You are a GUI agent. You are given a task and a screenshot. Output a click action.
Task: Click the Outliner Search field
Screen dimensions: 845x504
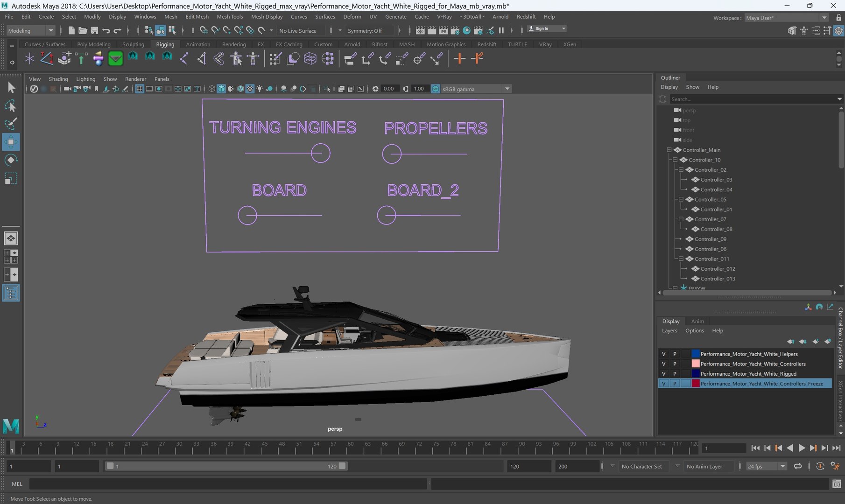753,99
